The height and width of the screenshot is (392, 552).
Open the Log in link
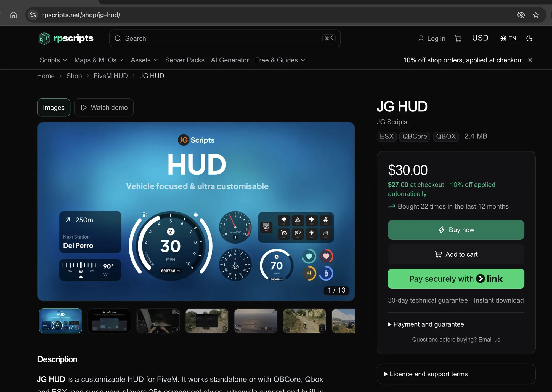click(x=432, y=38)
